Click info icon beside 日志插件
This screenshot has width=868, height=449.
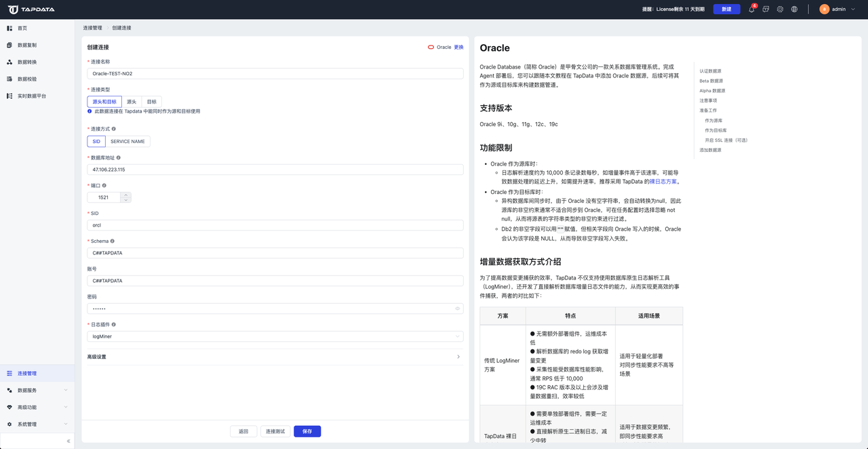(x=113, y=324)
